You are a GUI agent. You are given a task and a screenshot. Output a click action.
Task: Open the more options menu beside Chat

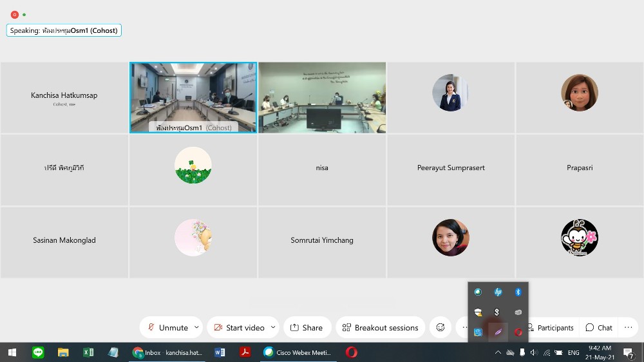(628, 327)
